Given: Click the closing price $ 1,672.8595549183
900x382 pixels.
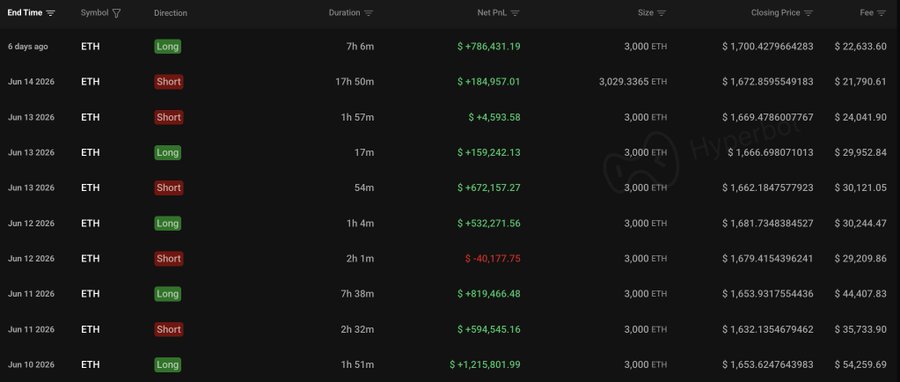Looking at the screenshot, I should 768,82.
